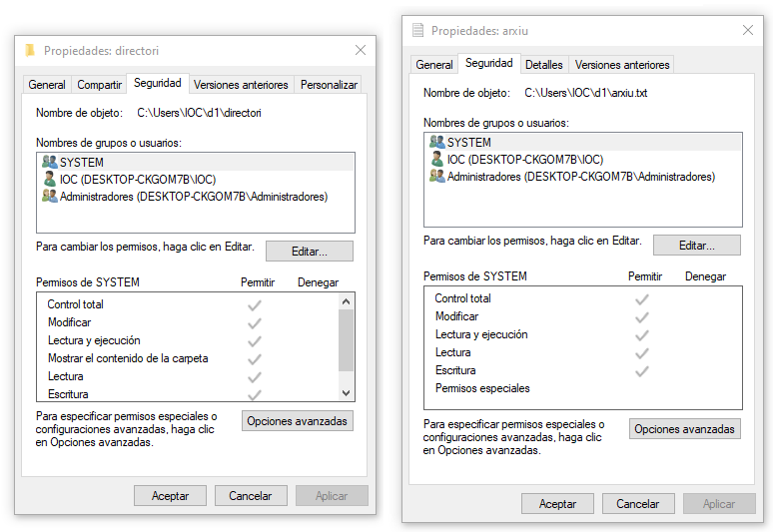This screenshot has height=532, width=773.
Task: Click Escritura allow checkmark in arxiu dialog
Action: pos(642,370)
